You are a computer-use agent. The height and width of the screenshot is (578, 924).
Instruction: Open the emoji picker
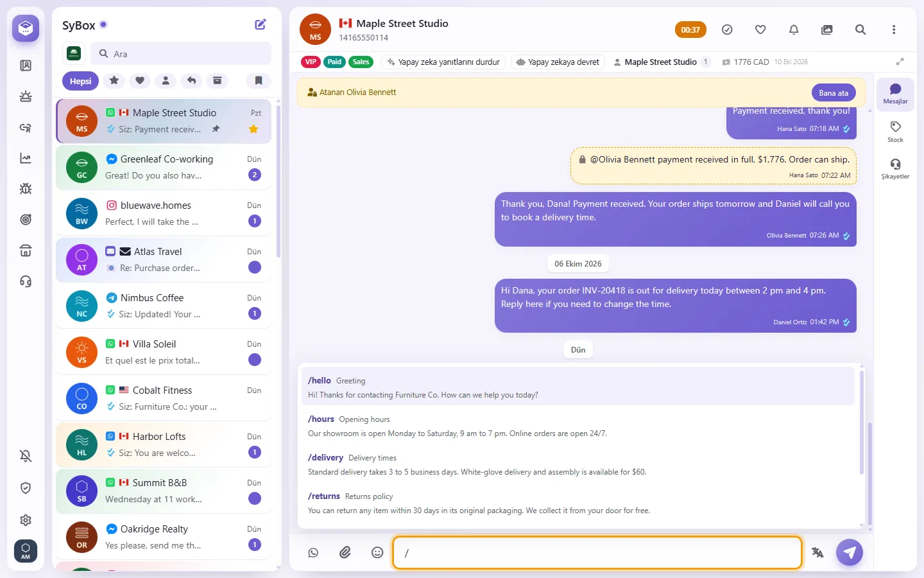coord(377,552)
